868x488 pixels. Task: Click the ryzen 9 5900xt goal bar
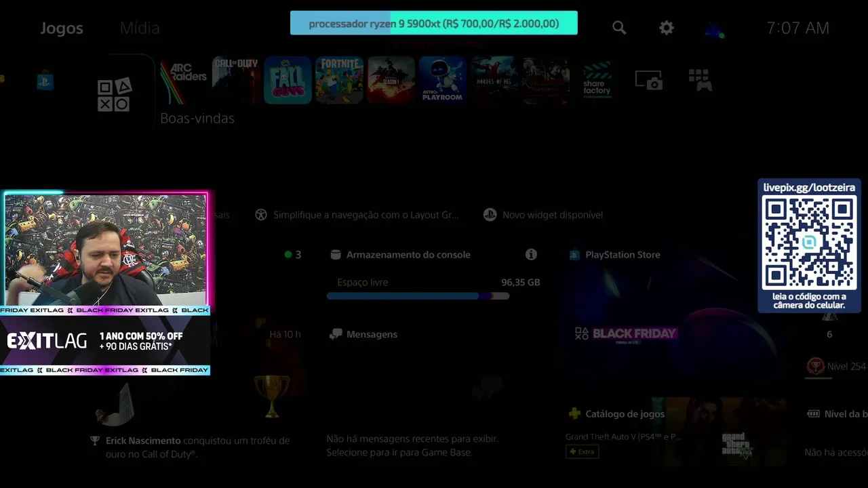434,23
